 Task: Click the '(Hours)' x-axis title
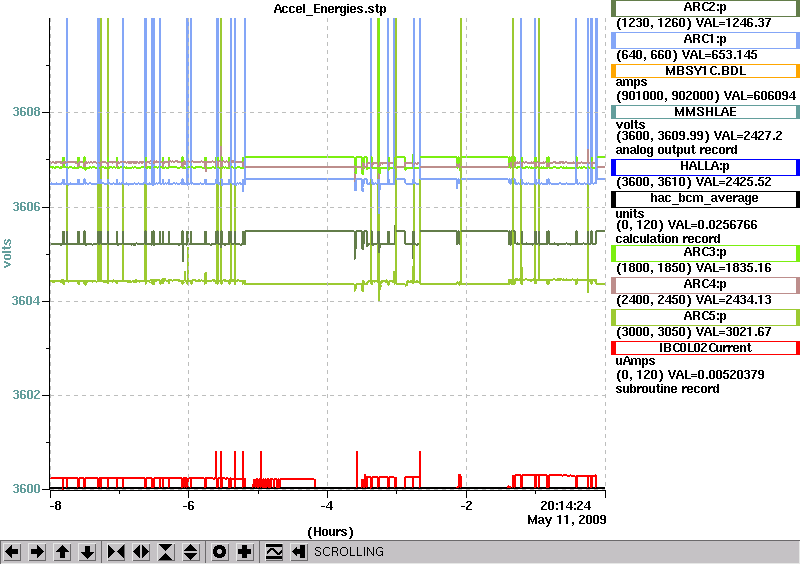tap(330, 532)
